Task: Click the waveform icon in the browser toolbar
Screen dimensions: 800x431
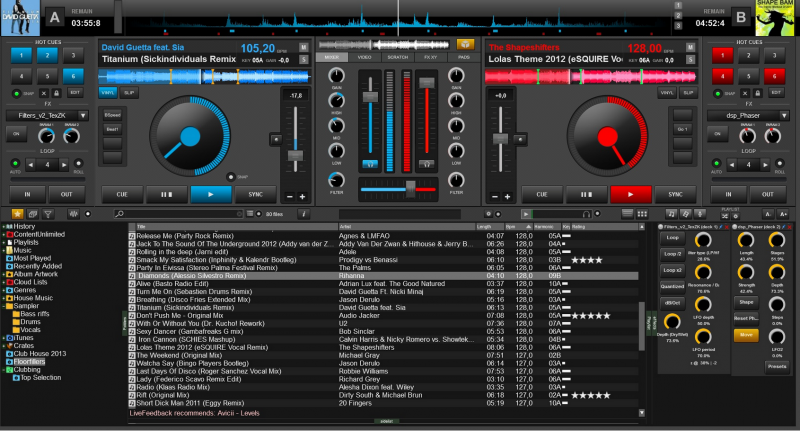Action: pyautogui.click(x=73, y=214)
